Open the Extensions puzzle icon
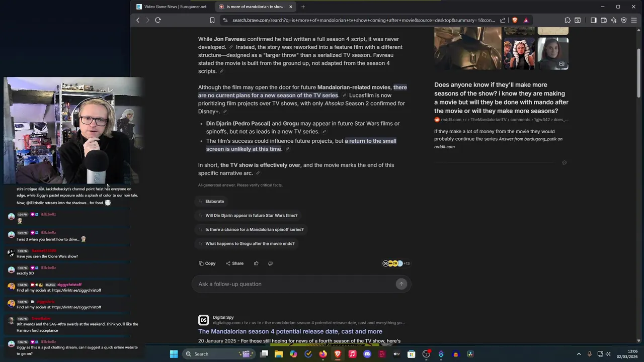The image size is (644, 362). (x=568, y=20)
